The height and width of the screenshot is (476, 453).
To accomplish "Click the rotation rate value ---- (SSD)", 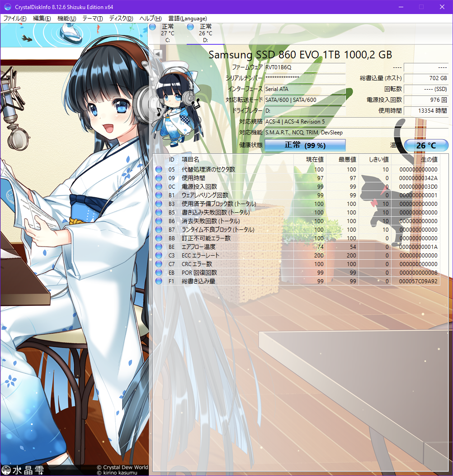I will (x=426, y=89).
